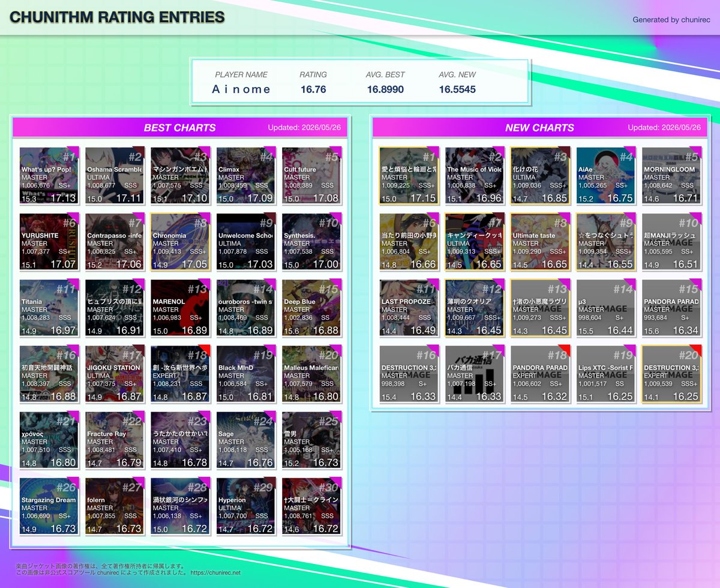Click the Generated by chunirec text

pos(671,20)
